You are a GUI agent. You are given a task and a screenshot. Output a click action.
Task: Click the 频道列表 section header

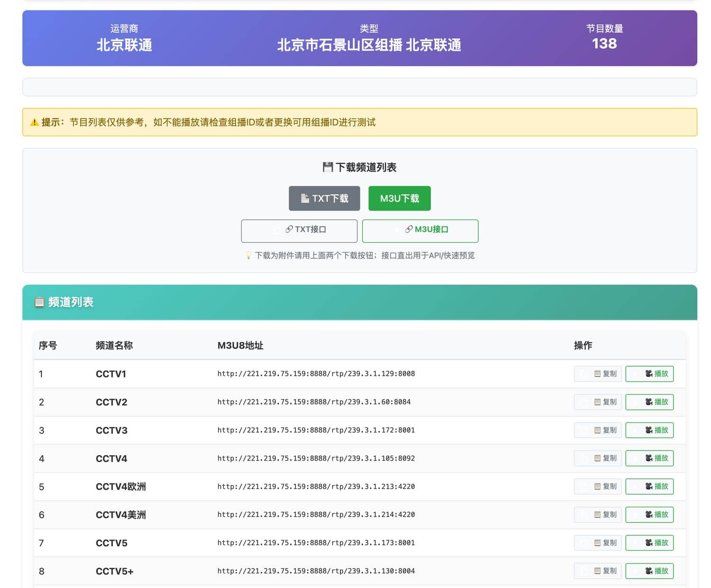click(360, 302)
